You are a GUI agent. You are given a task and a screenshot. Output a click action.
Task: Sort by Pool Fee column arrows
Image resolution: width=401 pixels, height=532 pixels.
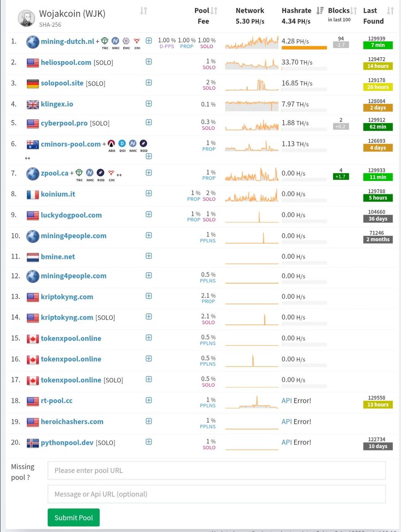[214, 11]
